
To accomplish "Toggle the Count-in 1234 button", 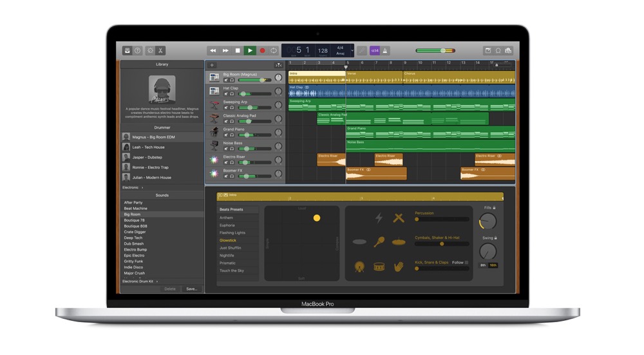I will [375, 50].
